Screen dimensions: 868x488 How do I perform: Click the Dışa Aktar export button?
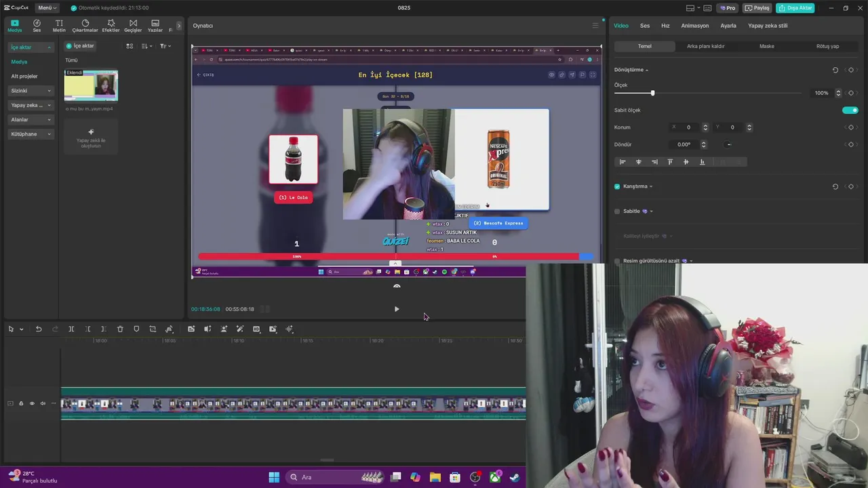tap(795, 8)
